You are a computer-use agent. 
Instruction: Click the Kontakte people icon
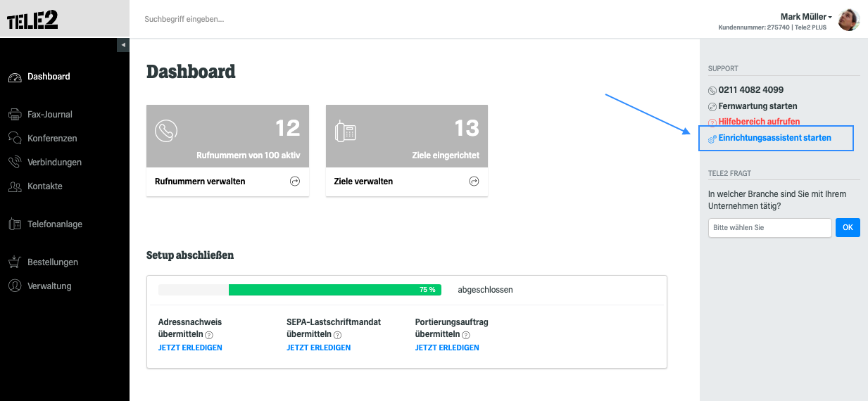15,186
